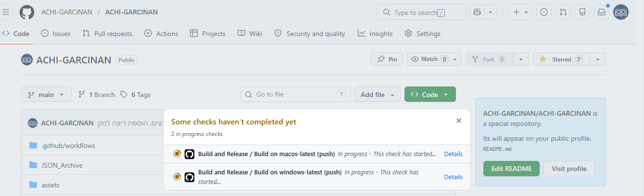
Task: Open the repositories icon in header
Action: pos(582,12)
